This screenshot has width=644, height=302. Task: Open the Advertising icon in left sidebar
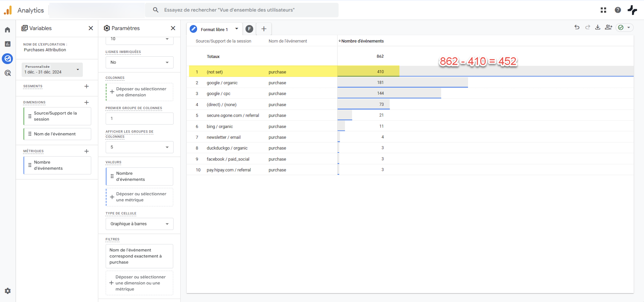click(7, 73)
